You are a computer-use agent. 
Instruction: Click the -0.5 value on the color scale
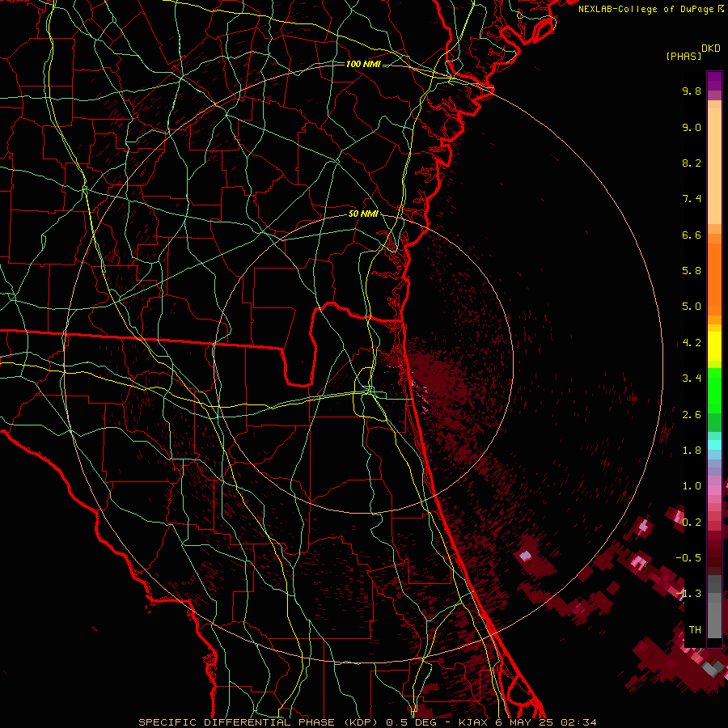click(x=688, y=558)
